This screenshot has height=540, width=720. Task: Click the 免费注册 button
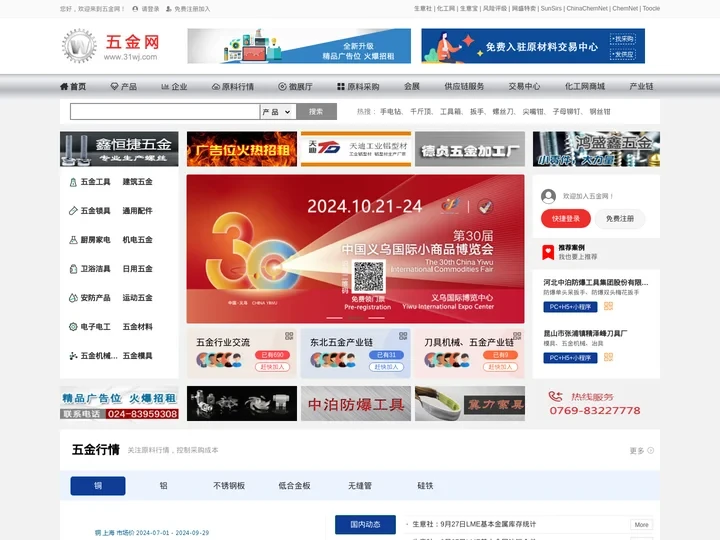pos(620,219)
